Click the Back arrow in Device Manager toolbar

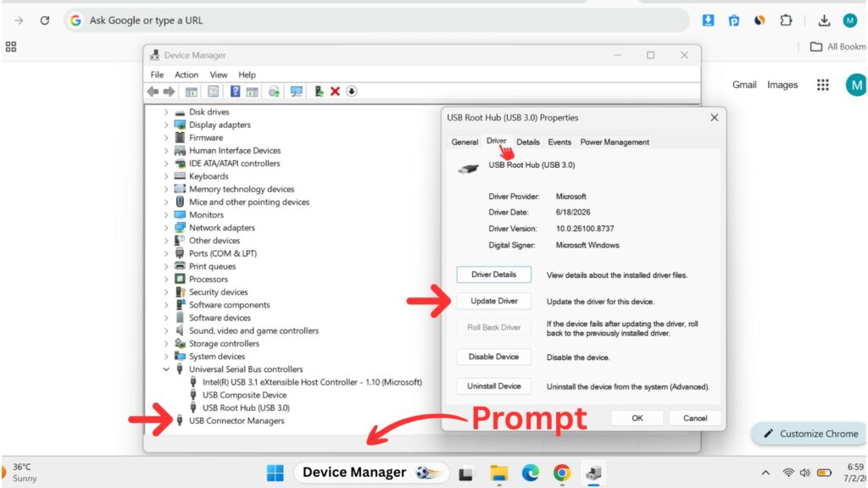click(x=153, y=91)
